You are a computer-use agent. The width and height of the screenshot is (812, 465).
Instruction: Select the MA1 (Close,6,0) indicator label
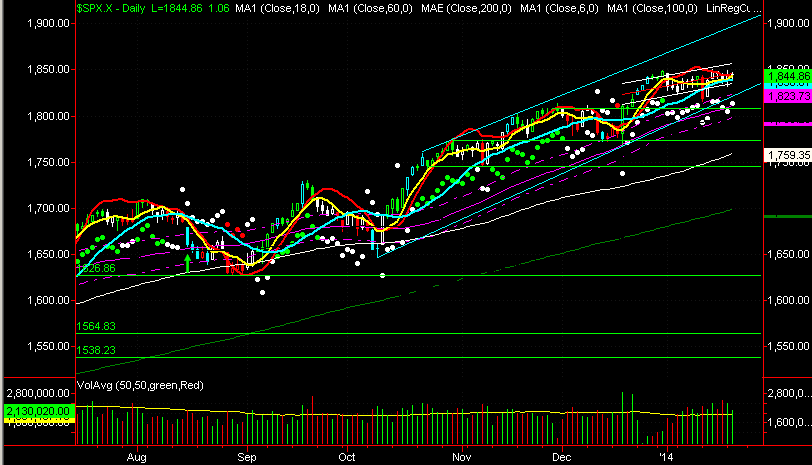[x=559, y=8]
